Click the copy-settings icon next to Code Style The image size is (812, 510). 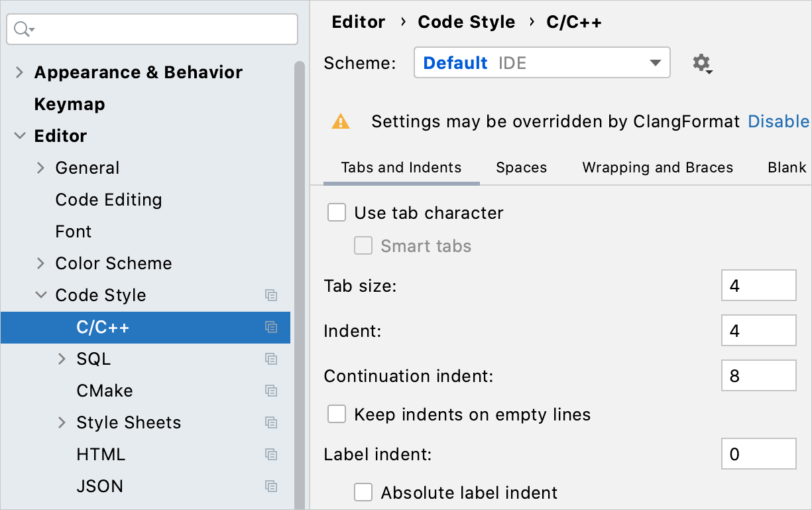click(271, 295)
